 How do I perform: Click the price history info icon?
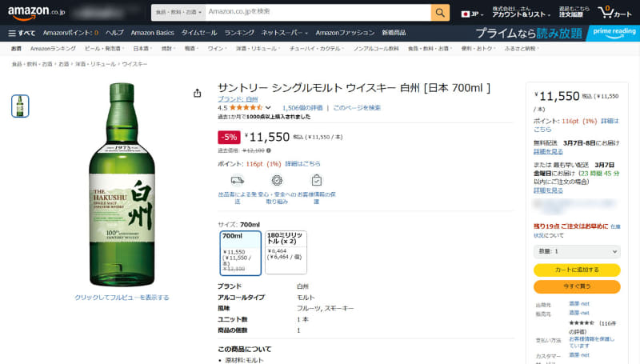point(269,150)
